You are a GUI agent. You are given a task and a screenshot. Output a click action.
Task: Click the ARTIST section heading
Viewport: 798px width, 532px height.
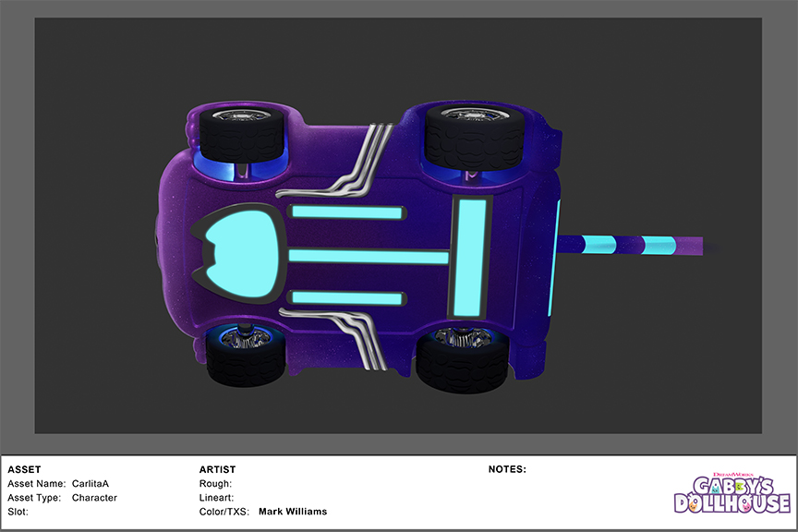pyautogui.click(x=217, y=469)
